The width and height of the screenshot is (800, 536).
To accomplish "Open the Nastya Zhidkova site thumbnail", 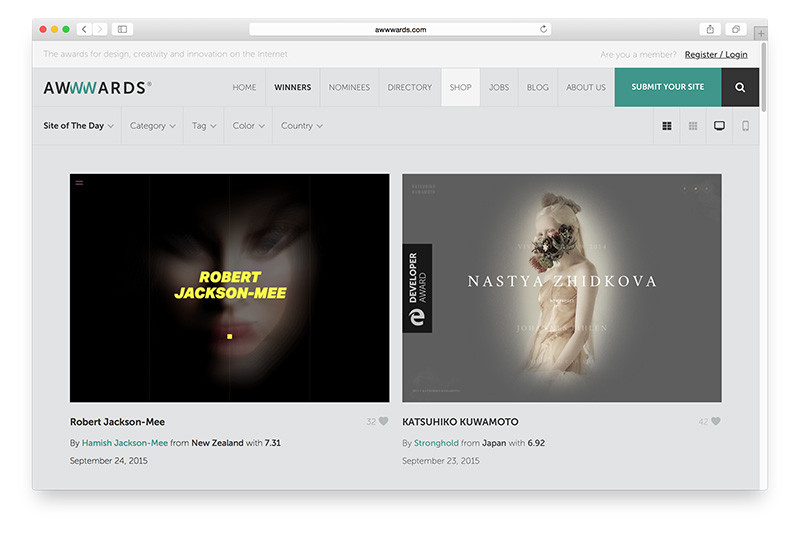I will pos(561,288).
